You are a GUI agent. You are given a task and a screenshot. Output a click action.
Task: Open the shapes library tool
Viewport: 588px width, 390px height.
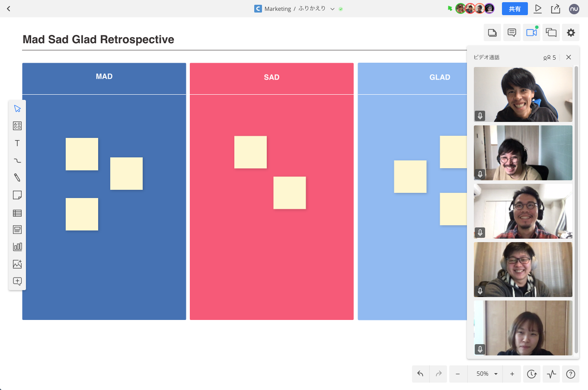[x=17, y=126]
